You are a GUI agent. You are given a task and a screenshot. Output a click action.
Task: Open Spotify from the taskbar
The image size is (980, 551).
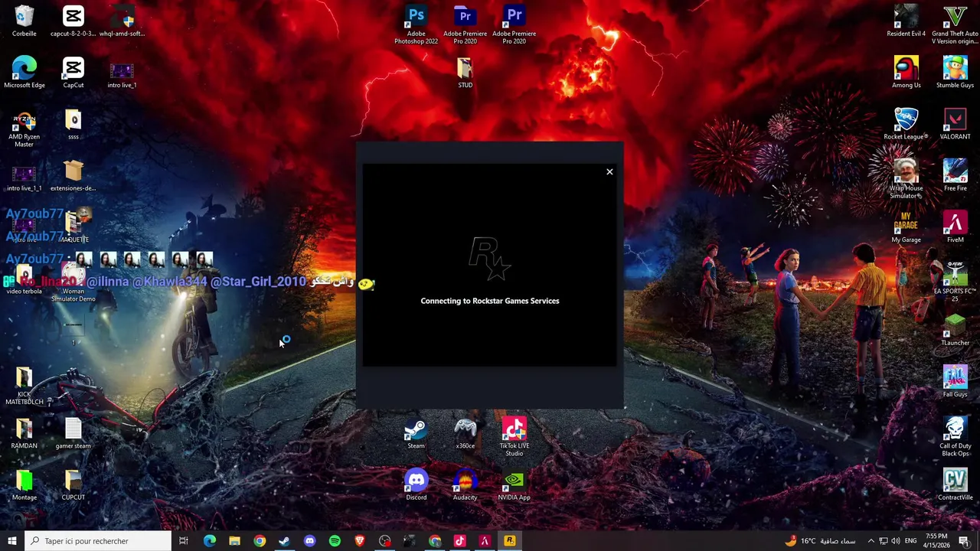click(335, 541)
